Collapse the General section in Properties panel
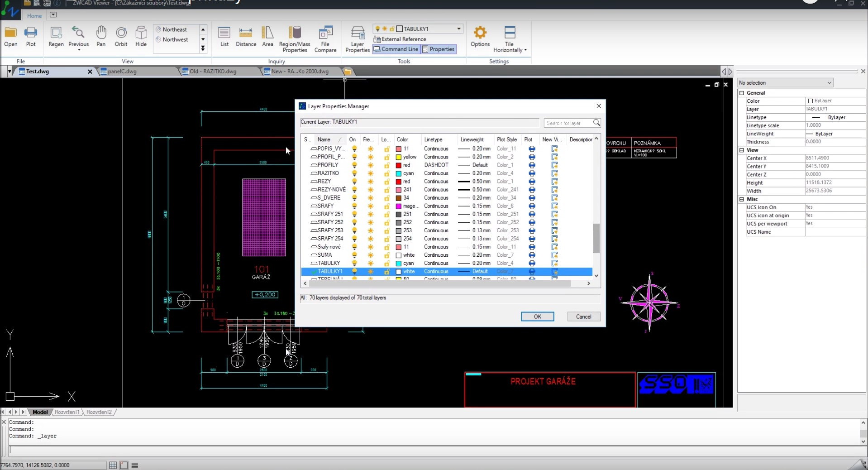Screen dimensions: 868x470 click(741, 93)
